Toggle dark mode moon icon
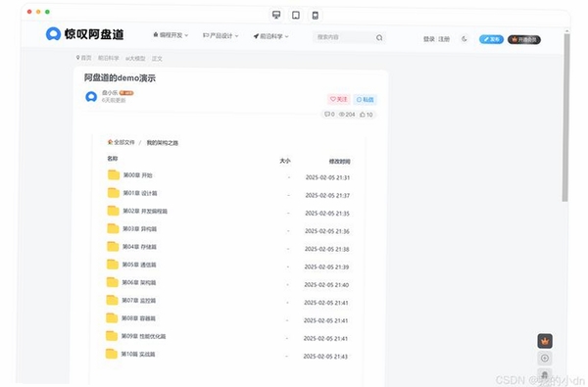Viewport: 588px width, 387px height. (x=465, y=38)
